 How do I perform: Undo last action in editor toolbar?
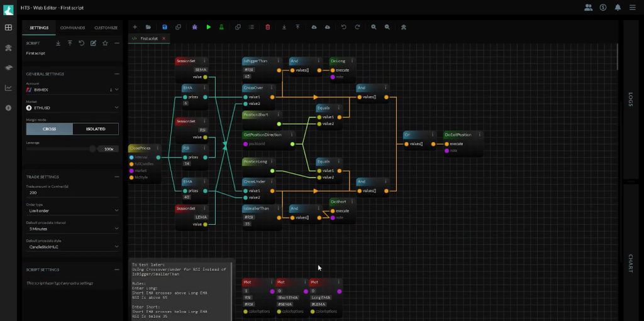coord(343,27)
